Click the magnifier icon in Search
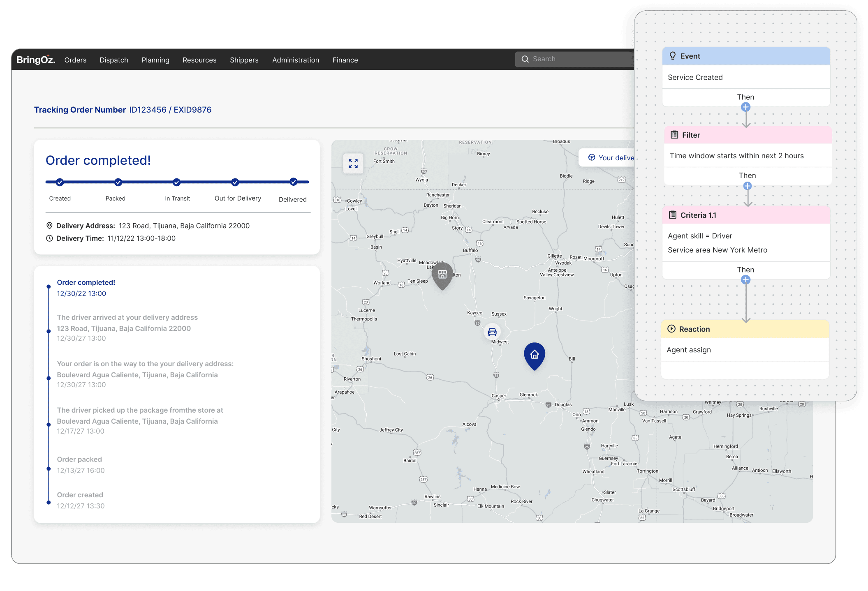 pos(525,59)
